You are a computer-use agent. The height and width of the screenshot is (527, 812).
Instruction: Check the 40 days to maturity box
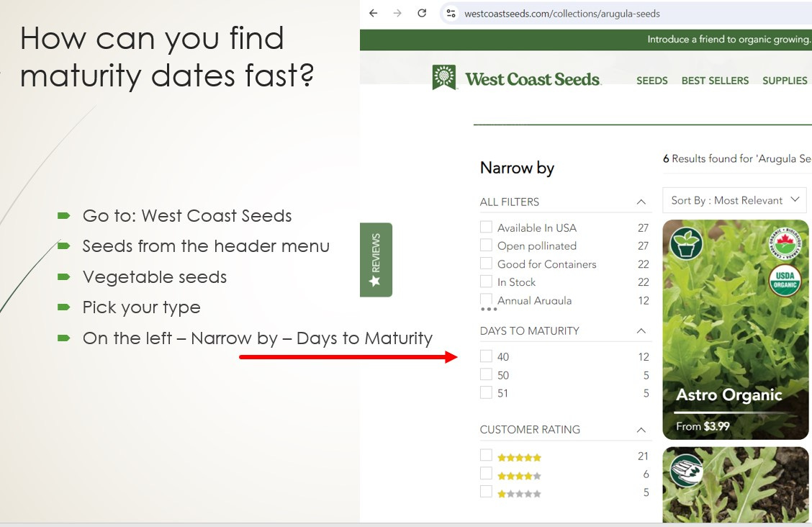(486, 356)
